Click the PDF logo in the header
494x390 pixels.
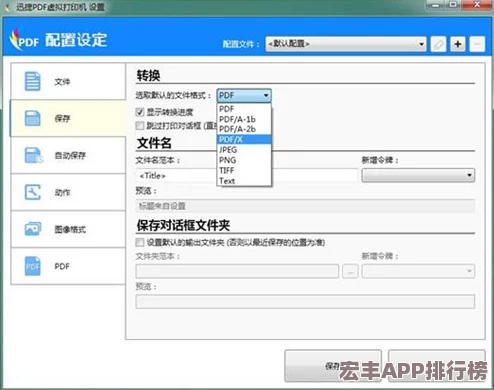tap(24, 40)
